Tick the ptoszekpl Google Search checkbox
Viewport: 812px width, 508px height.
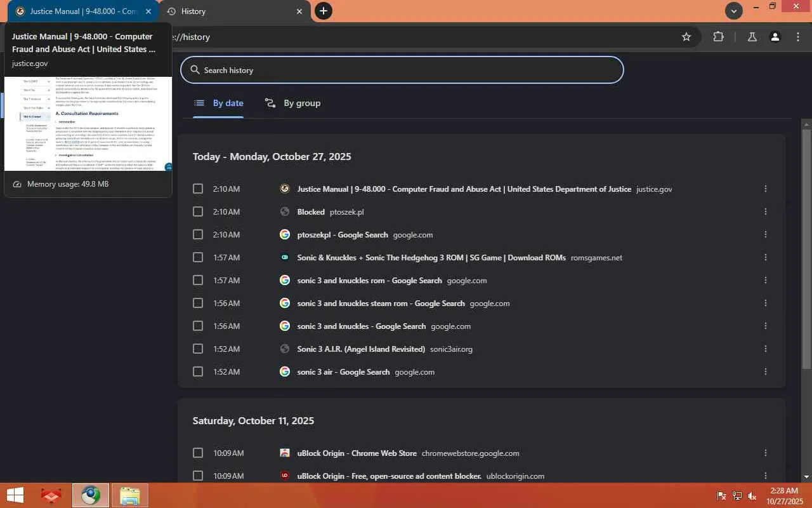(198, 234)
